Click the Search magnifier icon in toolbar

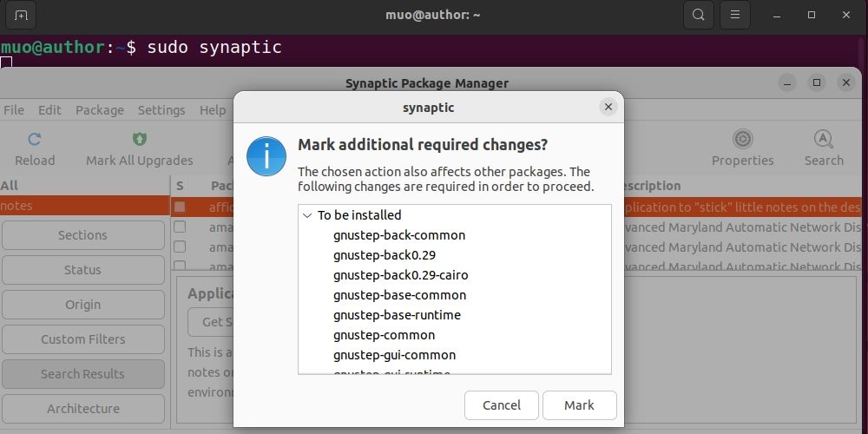(823, 139)
